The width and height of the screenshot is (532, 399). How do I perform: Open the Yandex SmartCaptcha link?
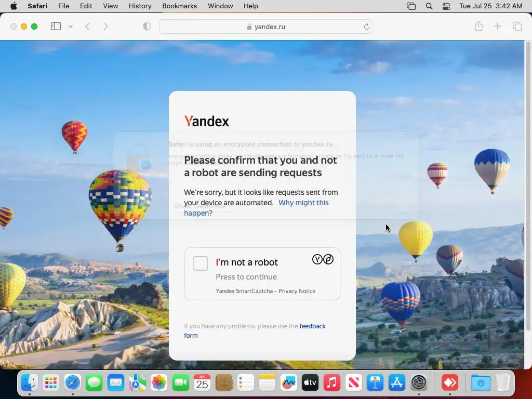[x=244, y=291]
